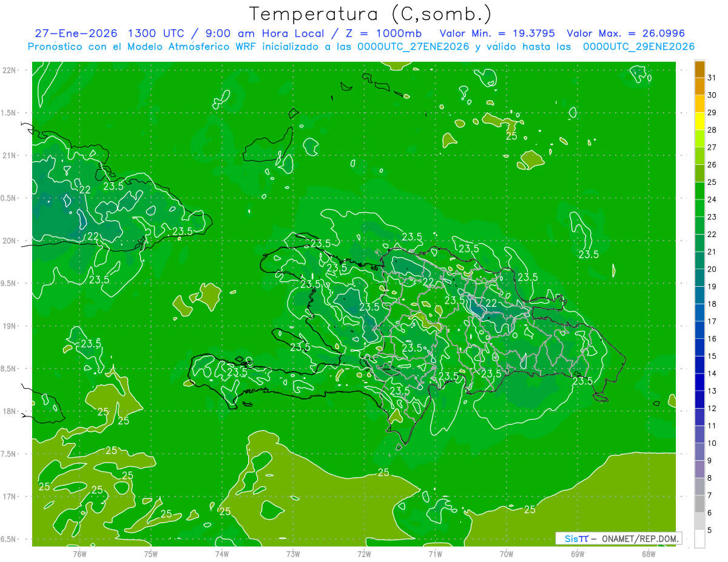The image size is (728, 562).
Task: Click the legend value '30'
Action: point(712,95)
